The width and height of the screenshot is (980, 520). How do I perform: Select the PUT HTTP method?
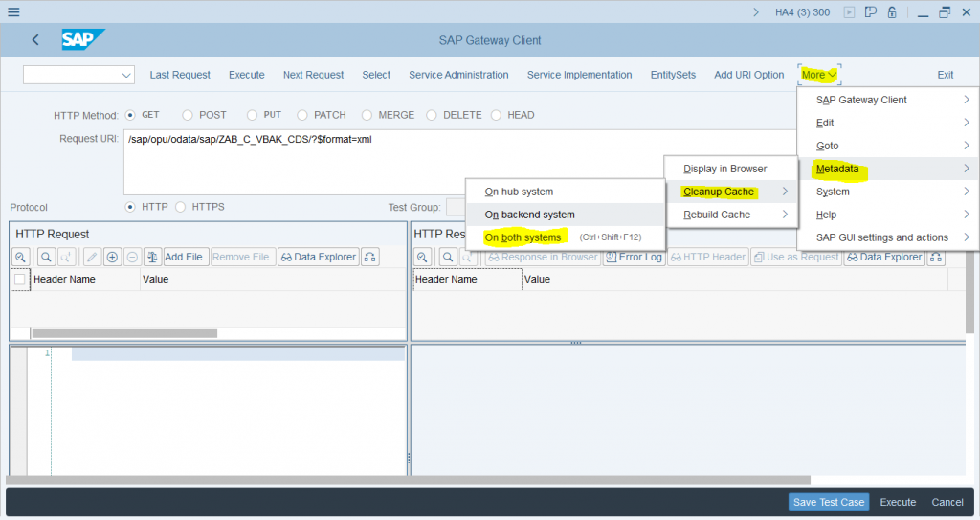click(252, 115)
